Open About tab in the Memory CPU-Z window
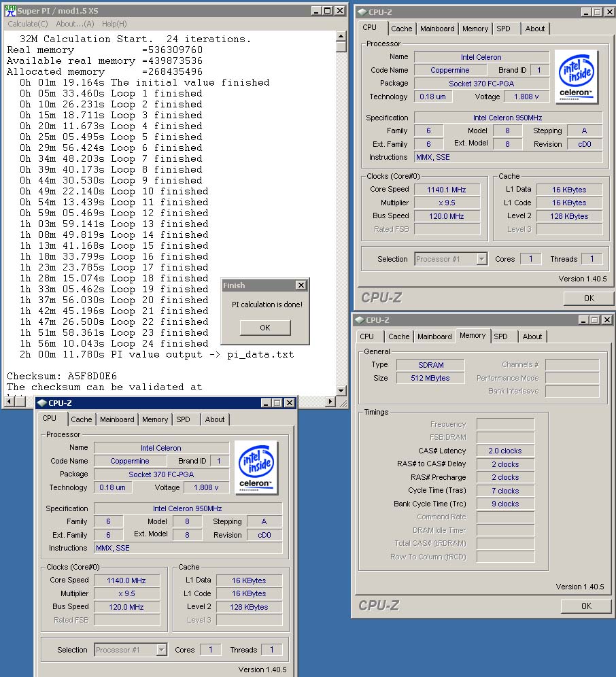Viewport: 616px width, 677px height. click(532, 336)
